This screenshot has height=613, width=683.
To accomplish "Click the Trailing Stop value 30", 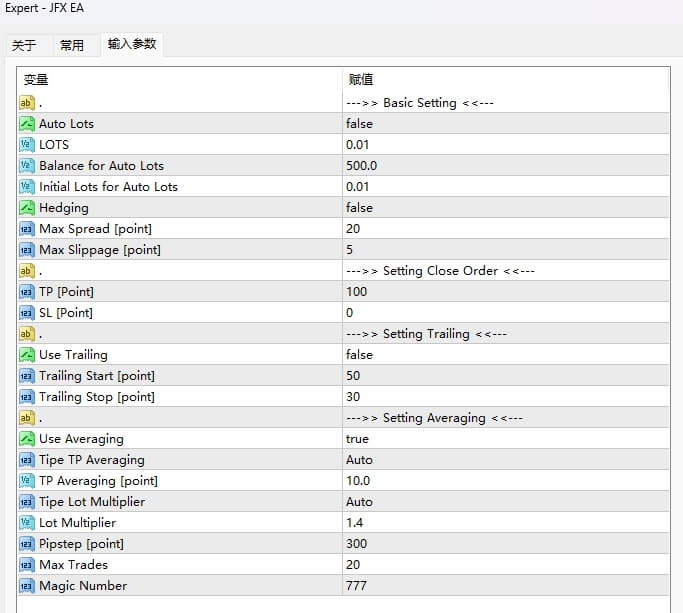I will coord(353,396).
